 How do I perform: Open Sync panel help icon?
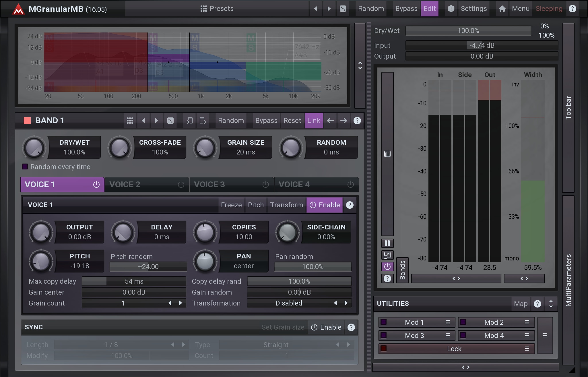pyautogui.click(x=351, y=327)
